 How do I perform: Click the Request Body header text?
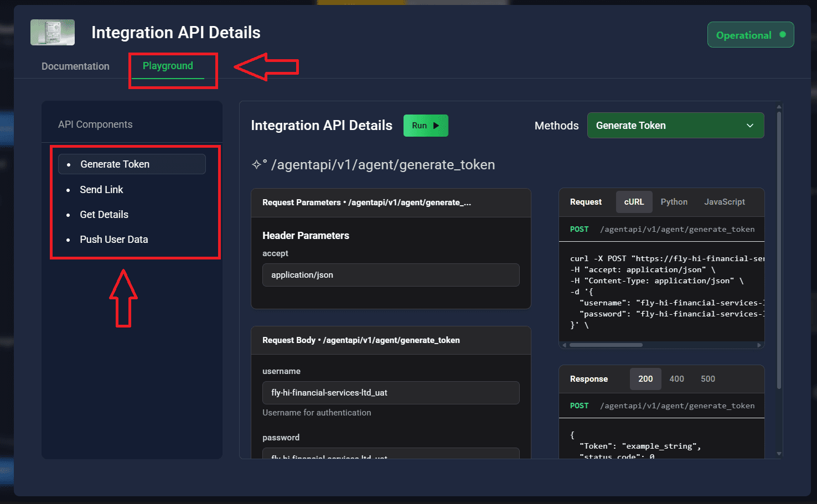pos(361,340)
